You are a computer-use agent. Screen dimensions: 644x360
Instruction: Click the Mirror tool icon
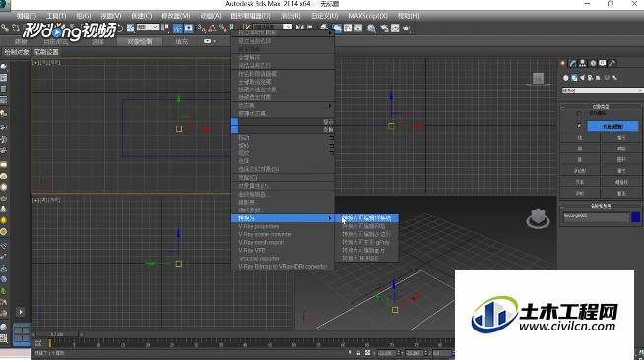point(301,28)
